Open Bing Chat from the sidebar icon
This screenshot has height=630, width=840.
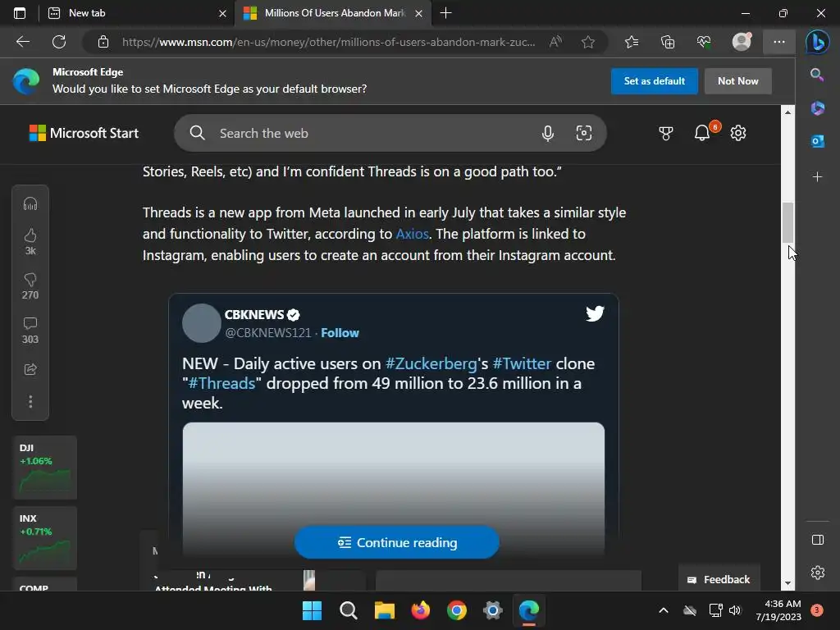click(818, 43)
